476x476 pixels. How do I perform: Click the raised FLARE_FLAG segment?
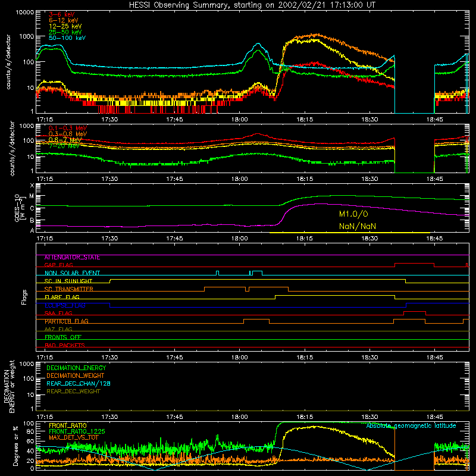(335, 295)
